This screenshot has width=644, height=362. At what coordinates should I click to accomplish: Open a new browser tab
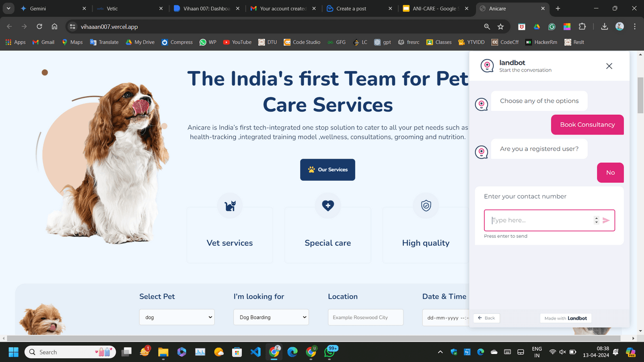(x=558, y=8)
